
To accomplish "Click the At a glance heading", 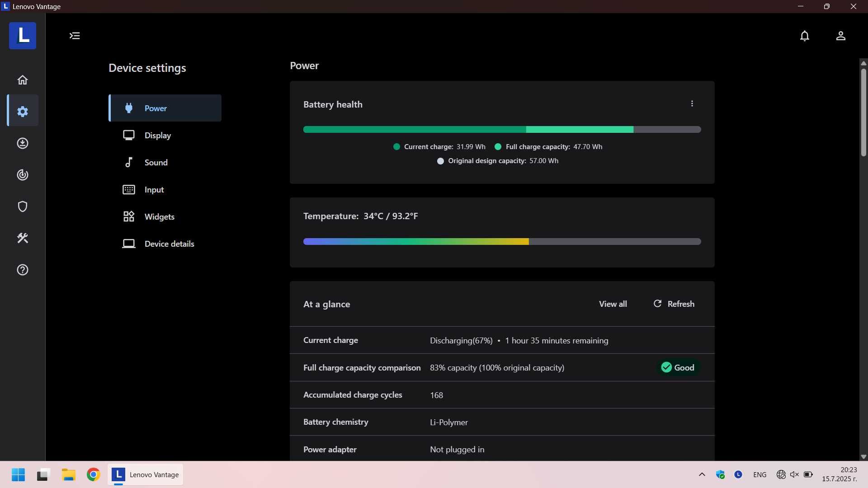I will point(326,304).
